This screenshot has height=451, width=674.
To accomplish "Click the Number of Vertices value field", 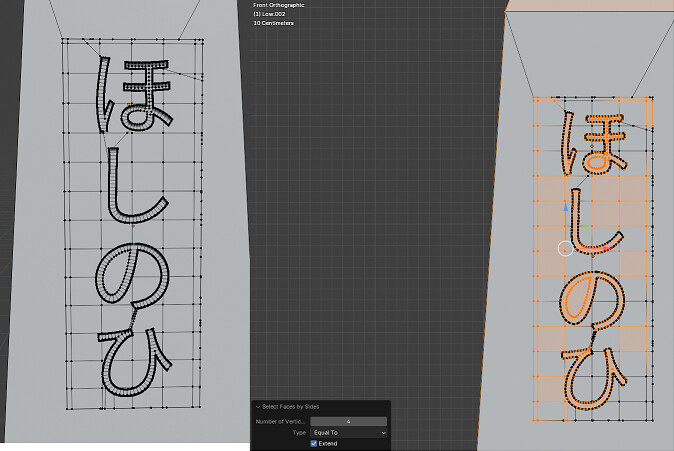I will tap(348, 422).
